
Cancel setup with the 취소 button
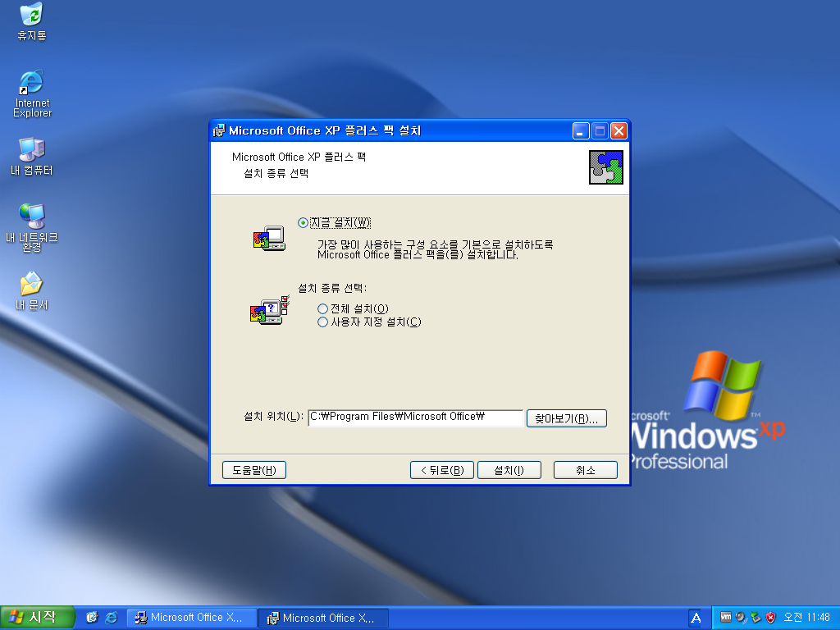[586, 470]
